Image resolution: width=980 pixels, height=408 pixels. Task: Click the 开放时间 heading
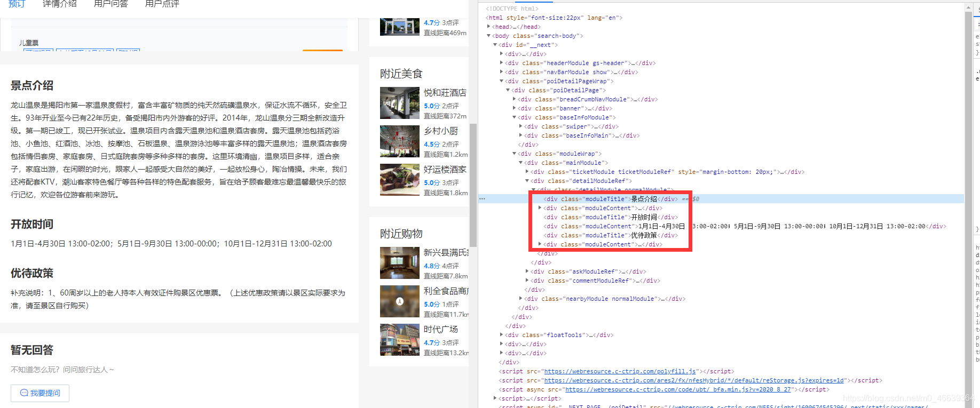(x=32, y=224)
